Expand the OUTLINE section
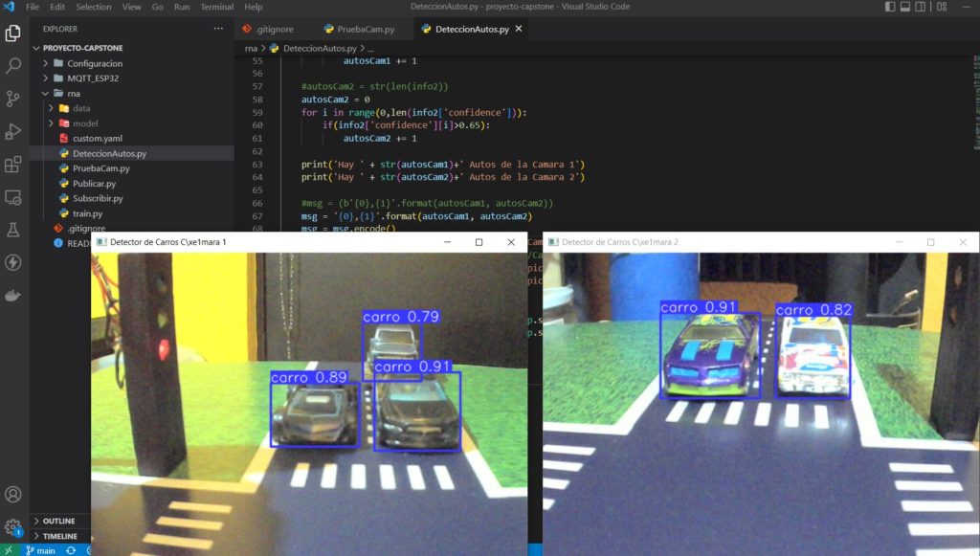The height and width of the screenshot is (556, 980). tap(58, 521)
